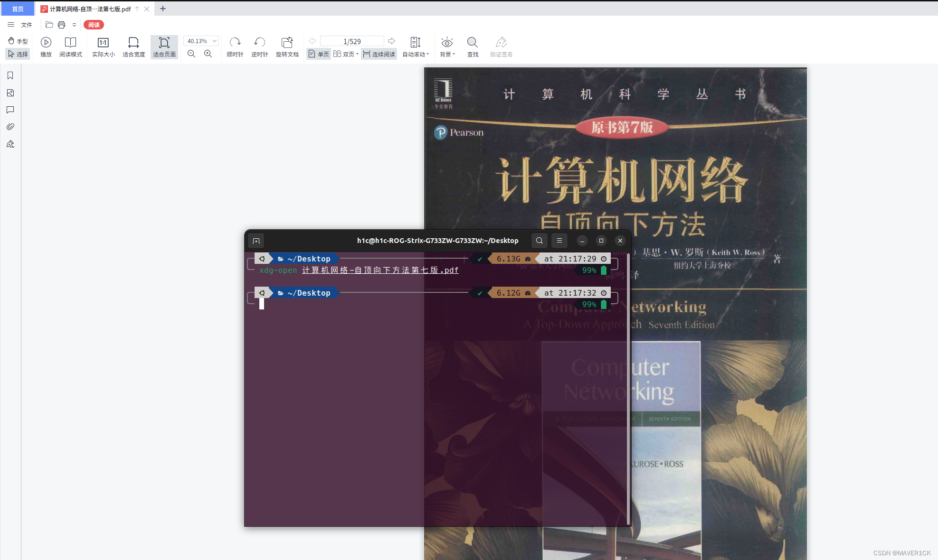938x560 pixels.
Task: Click the PDF filename in terminal command
Action: (x=380, y=270)
